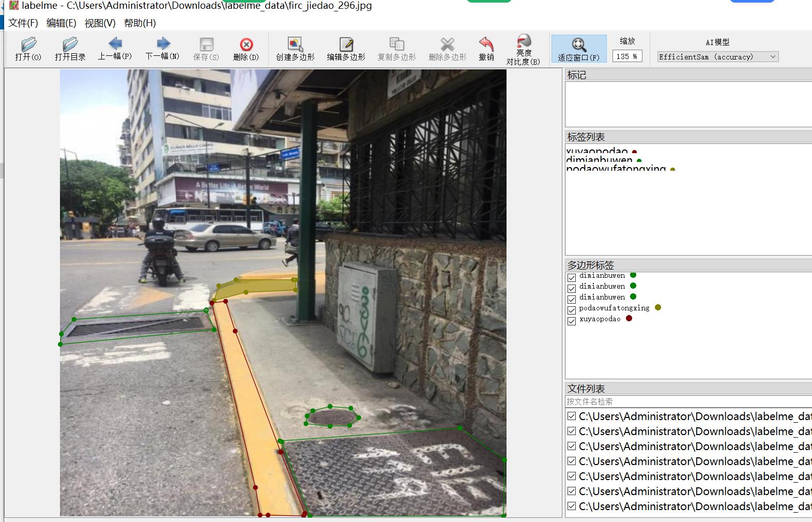The width and height of the screenshot is (812, 522).
Task: Select the Edit Polygon (编辑多边形) tool
Action: tap(346, 49)
